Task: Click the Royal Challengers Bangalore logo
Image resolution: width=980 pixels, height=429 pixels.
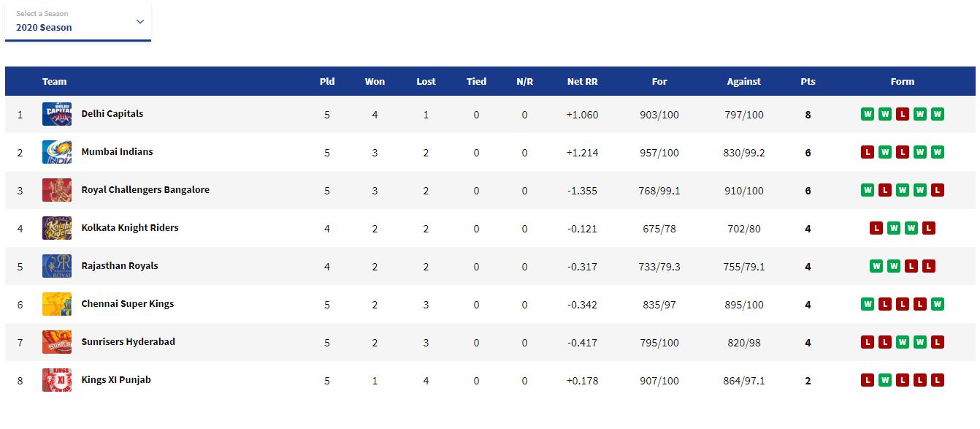Action: coord(57,190)
